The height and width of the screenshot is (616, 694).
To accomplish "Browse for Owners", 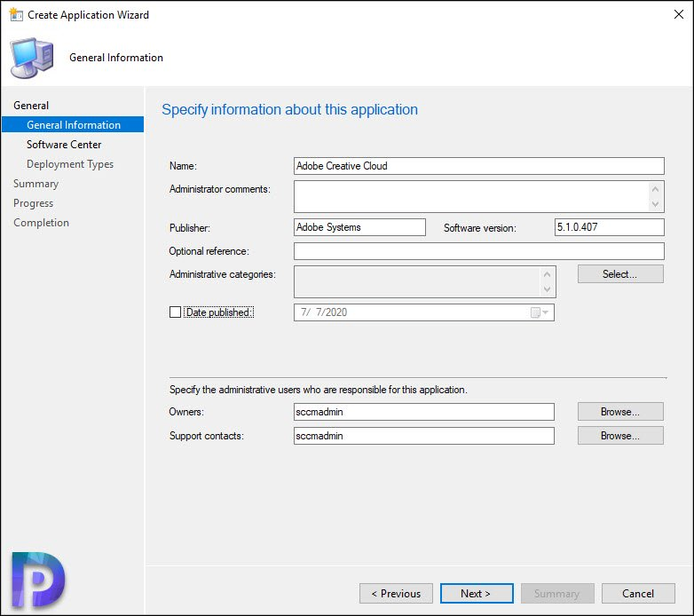I will coord(620,412).
